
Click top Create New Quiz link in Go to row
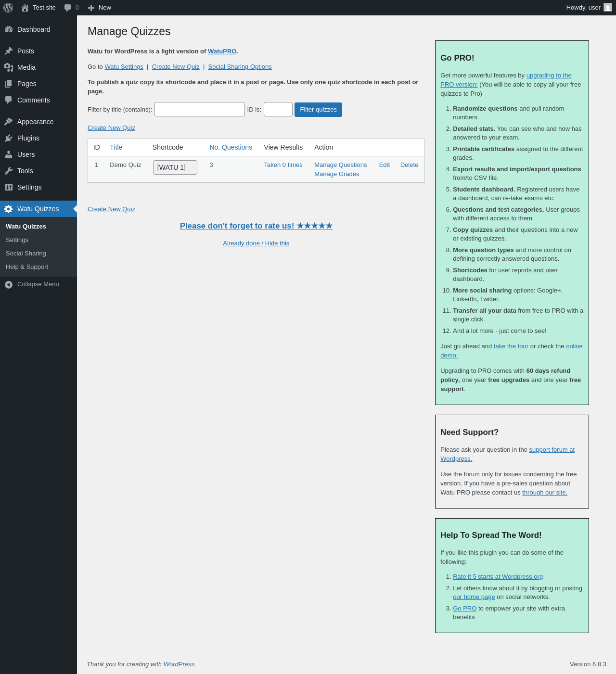pos(176,67)
